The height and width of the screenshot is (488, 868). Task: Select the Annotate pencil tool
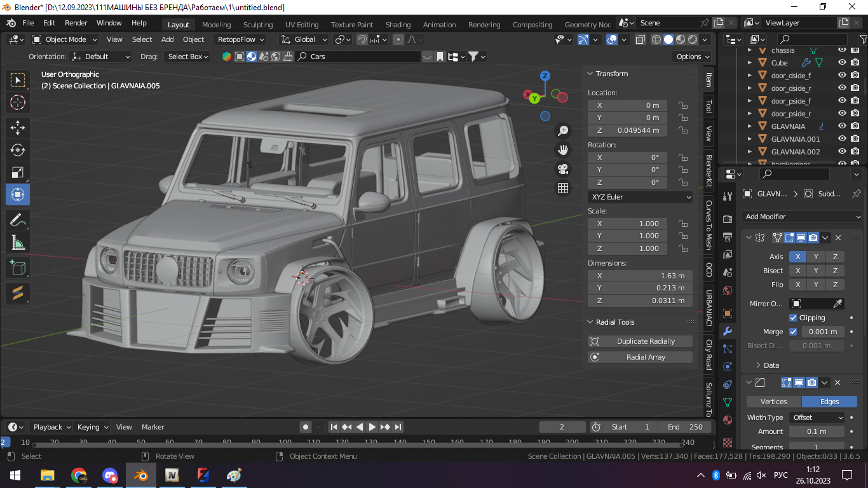[18, 220]
